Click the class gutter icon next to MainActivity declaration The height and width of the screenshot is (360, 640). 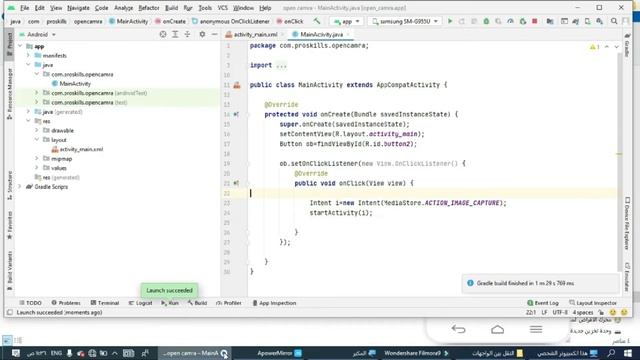pyautogui.click(x=237, y=85)
